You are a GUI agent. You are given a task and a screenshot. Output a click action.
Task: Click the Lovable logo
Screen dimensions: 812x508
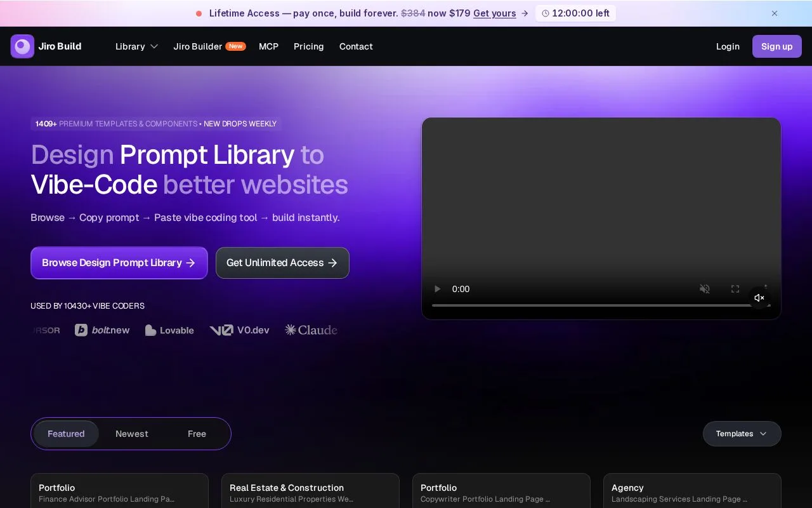coord(169,330)
